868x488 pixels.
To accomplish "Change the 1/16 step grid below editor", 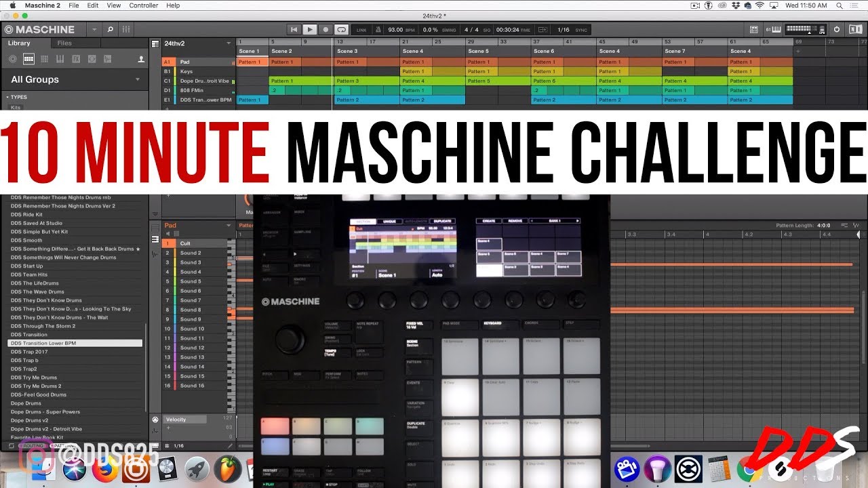I will coord(179,445).
